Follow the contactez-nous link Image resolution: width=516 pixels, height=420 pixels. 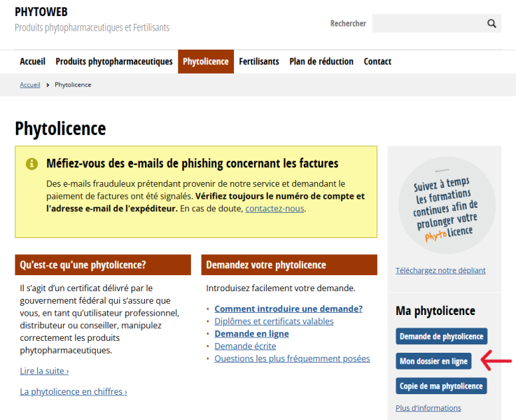pos(274,209)
